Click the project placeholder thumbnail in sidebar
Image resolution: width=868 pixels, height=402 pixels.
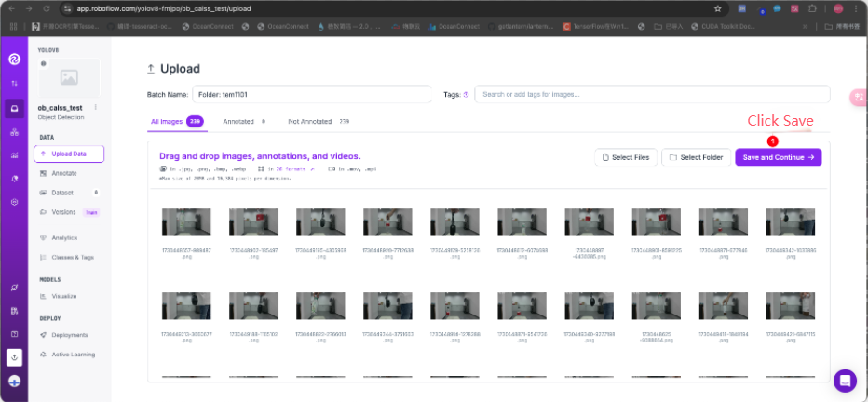point(69,78)
